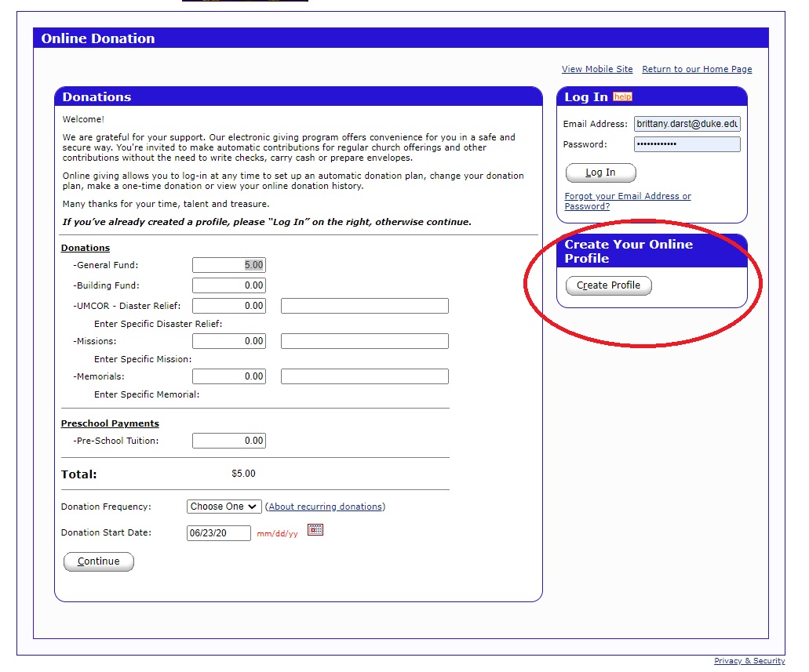
Task: Click the Specific Memorial text box
Action: point(365,376)
